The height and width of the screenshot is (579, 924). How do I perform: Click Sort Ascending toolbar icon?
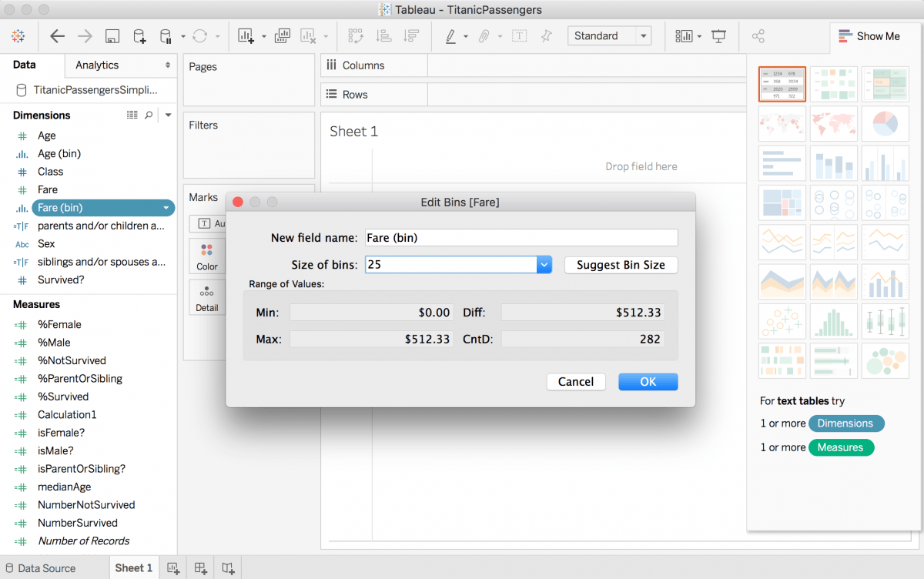click(x=383, y=36)
